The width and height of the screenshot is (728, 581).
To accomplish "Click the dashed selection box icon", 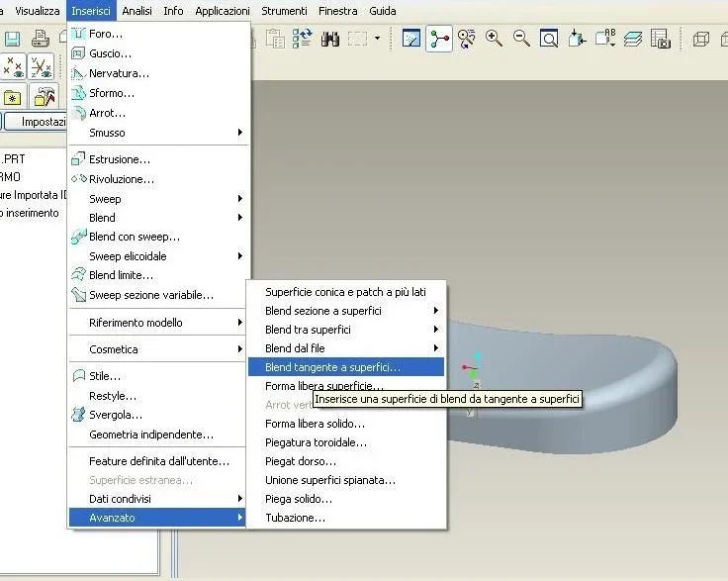I will pos(357,39).
